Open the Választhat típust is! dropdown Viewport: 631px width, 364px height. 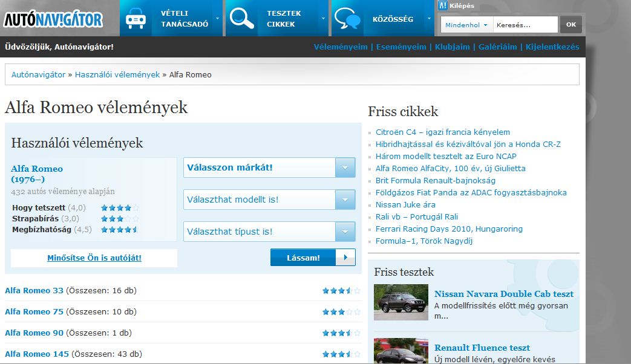pos(269,232)
